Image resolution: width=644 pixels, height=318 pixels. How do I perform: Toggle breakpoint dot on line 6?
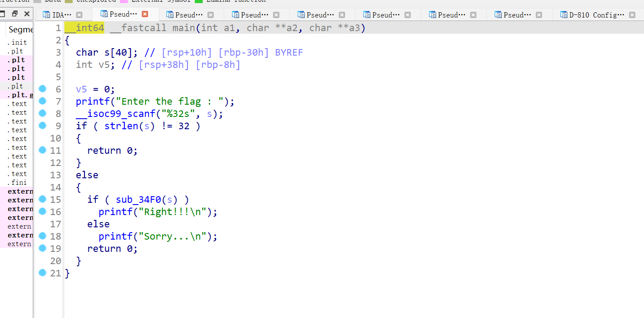click(42, 89)
